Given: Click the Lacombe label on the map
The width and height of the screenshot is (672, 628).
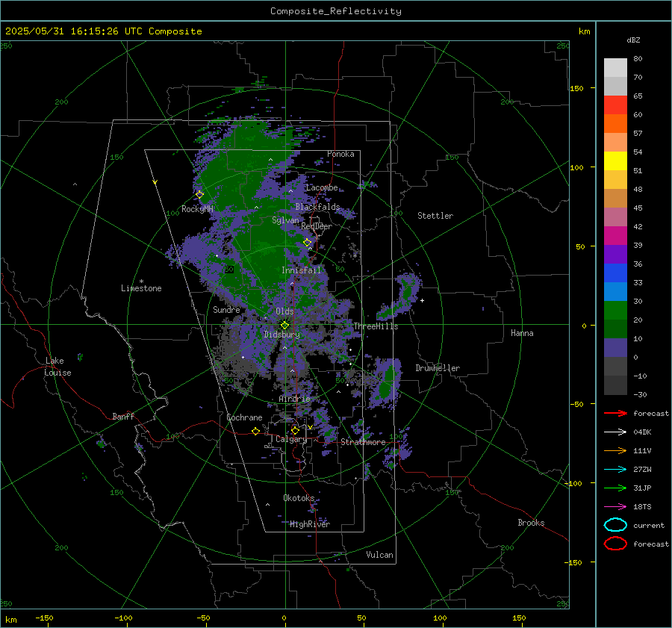Looking at the screenshot, I should 322,187.
